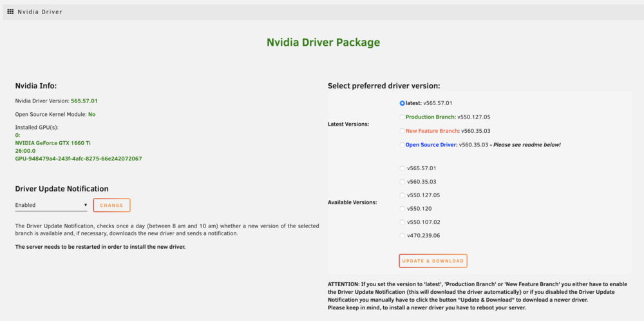Click the Driver Update Notification heading
644x321 pixels.
[x=62, y=189]
